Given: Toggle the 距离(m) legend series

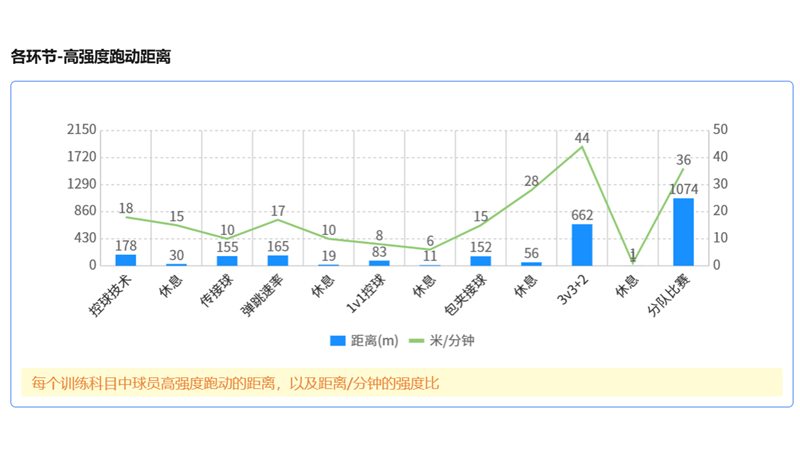Looking at the screenshot, I should tap(364, 341).
